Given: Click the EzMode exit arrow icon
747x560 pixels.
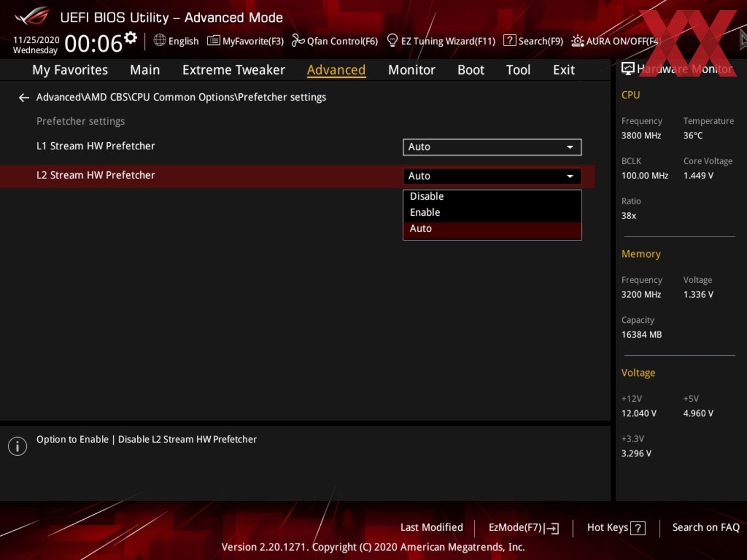Looking at the screenshot, I should (x=551, y=528).
